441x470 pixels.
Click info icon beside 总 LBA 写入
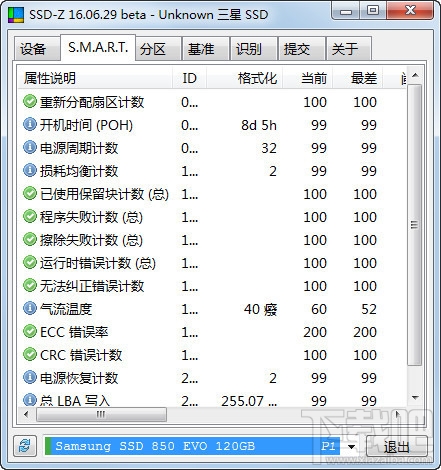pos(30,400)
